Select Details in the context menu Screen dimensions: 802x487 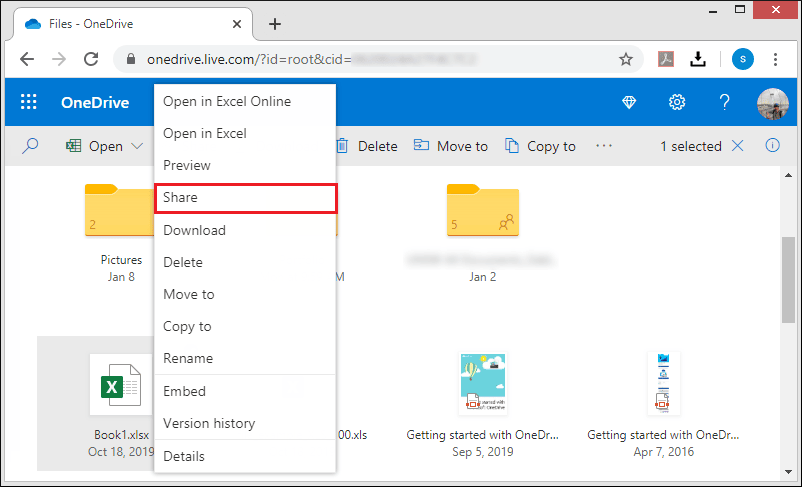tap(245, 456)
